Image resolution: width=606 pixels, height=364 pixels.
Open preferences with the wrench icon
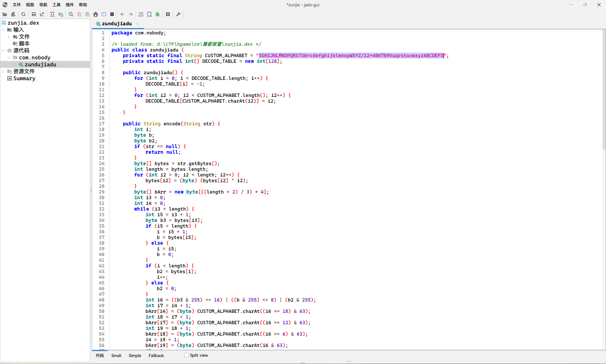tap(178, 14)
